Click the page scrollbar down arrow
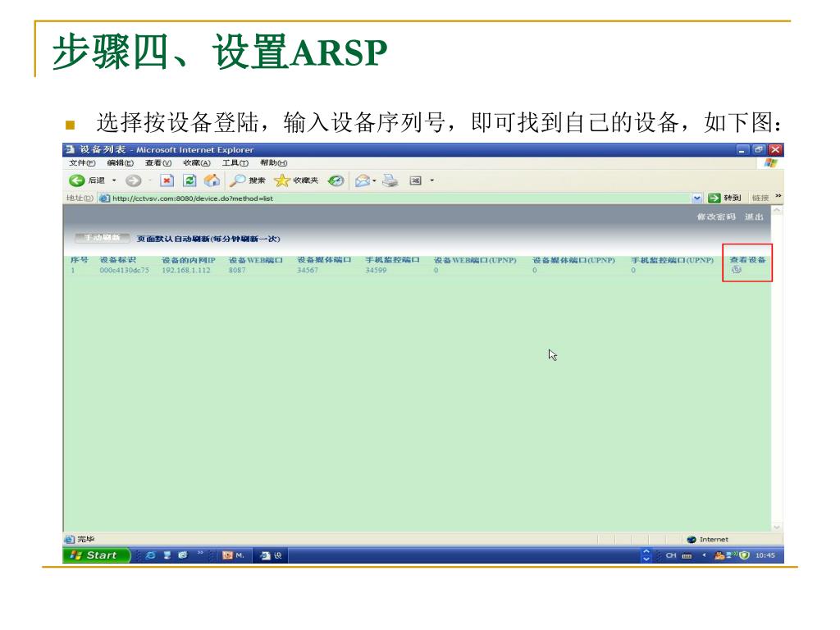The height and width of the screenshot is (630, 840). (777, 527)
